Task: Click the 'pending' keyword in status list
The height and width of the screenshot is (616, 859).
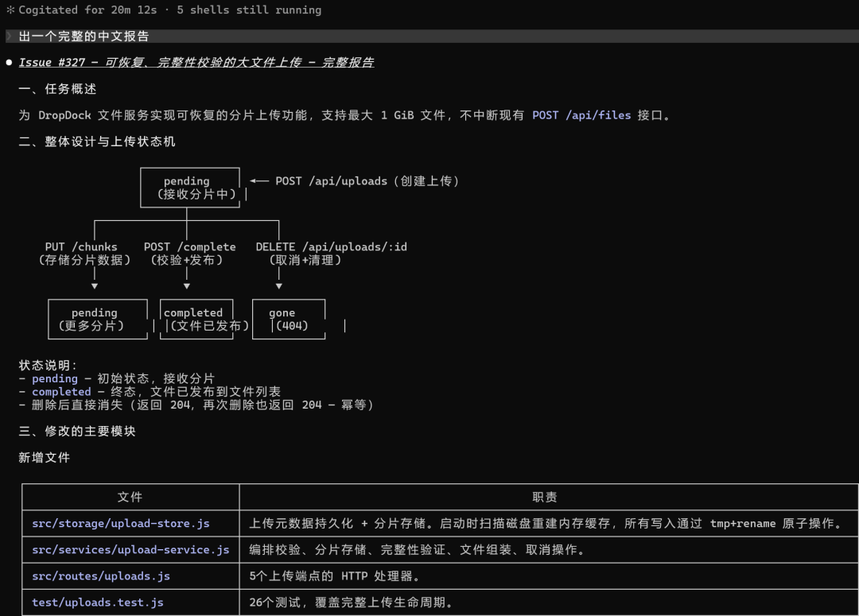Action: pyautogui.click(x=55, y=378)
